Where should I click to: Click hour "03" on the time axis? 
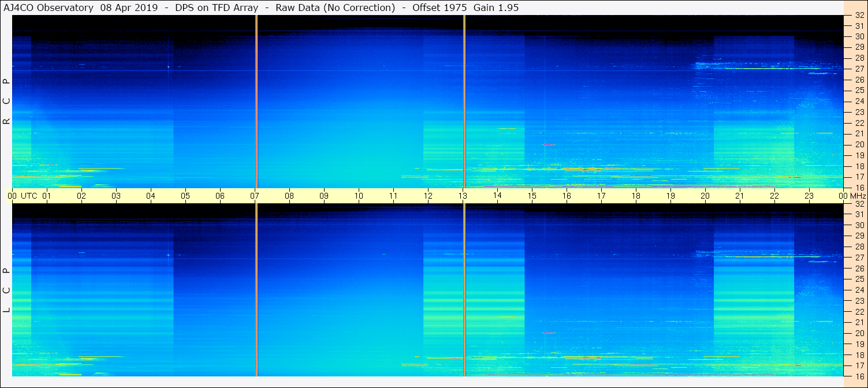click(116, 196)
